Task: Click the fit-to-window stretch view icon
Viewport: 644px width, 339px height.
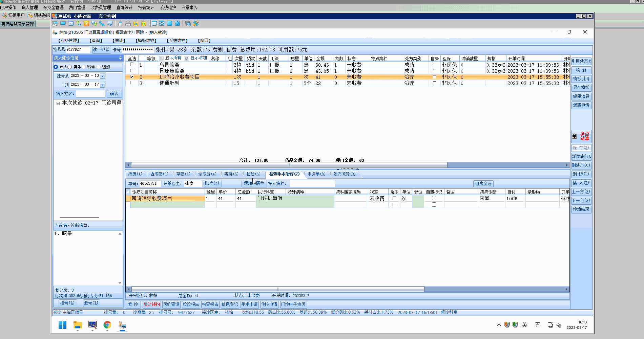Action: click(162, 23)
